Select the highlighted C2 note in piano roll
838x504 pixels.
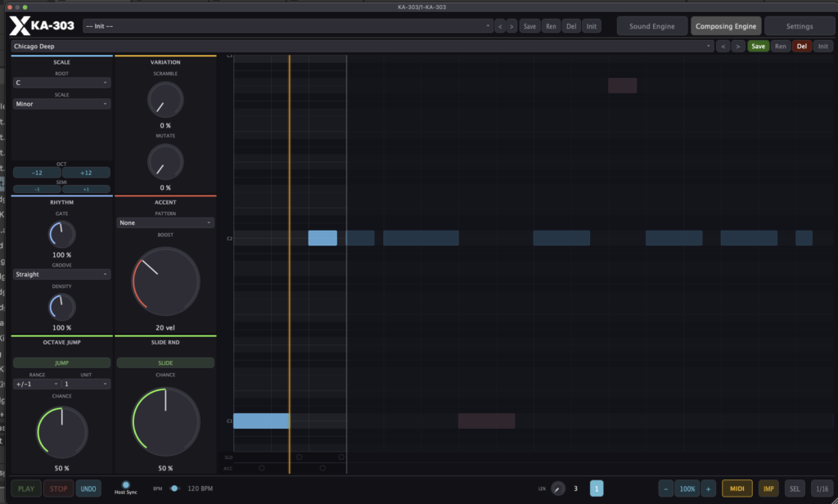[x=322, y=238]
